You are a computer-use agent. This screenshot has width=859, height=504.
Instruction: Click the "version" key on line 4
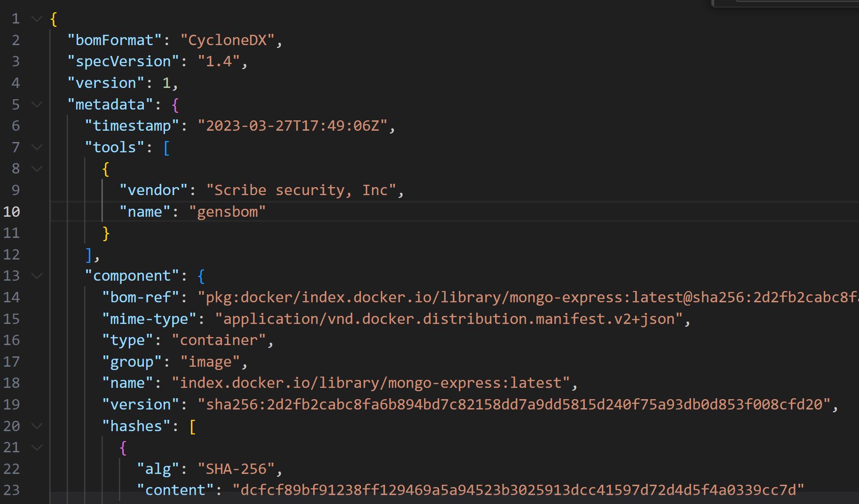pyautogui.click(x=106, y=83)
